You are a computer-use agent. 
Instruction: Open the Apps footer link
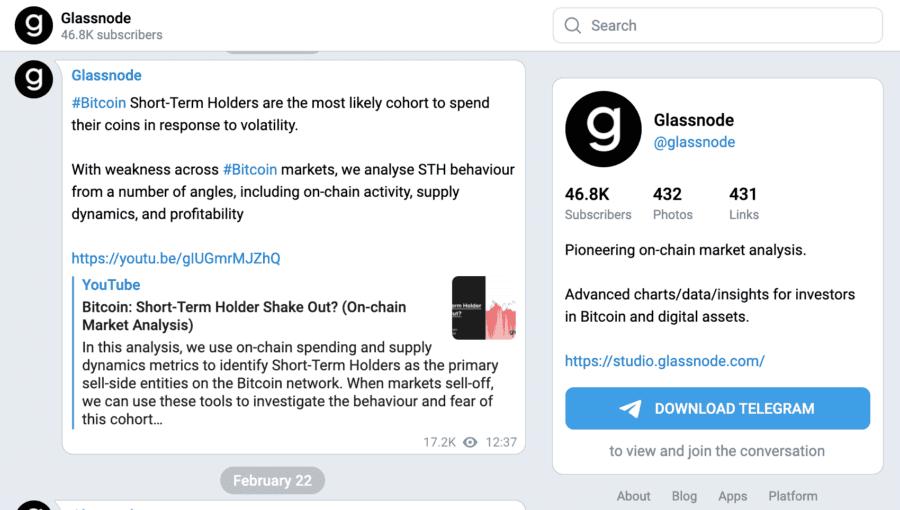pyautogui.click(x=732, y=496)
